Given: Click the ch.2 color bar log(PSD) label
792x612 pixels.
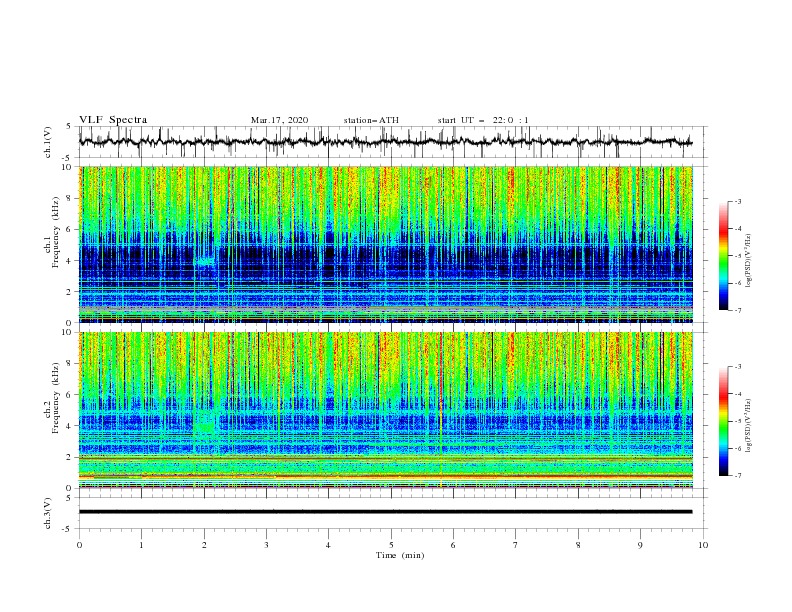Looking at the screenshot, I should 750,426.
